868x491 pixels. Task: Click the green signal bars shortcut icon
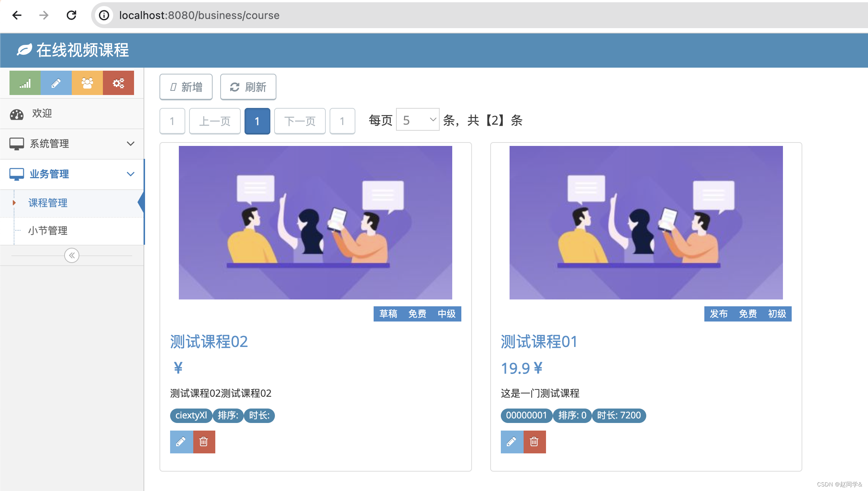[25, 83]
